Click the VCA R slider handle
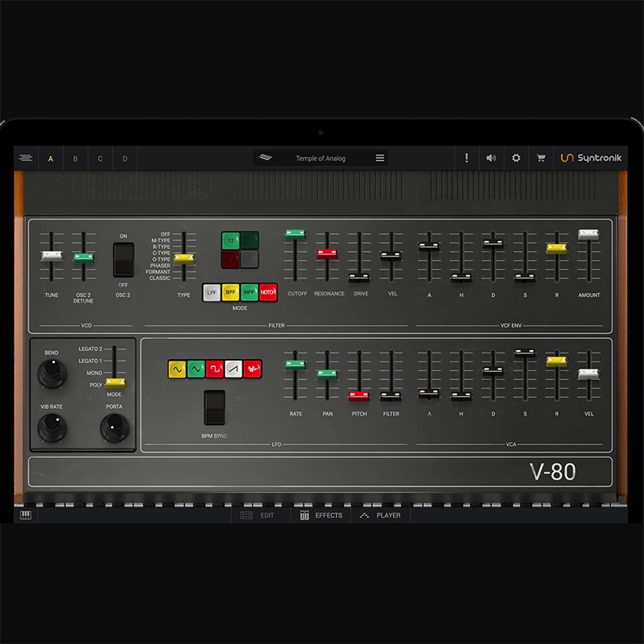644x644 pixels. (x=556, y=361)
